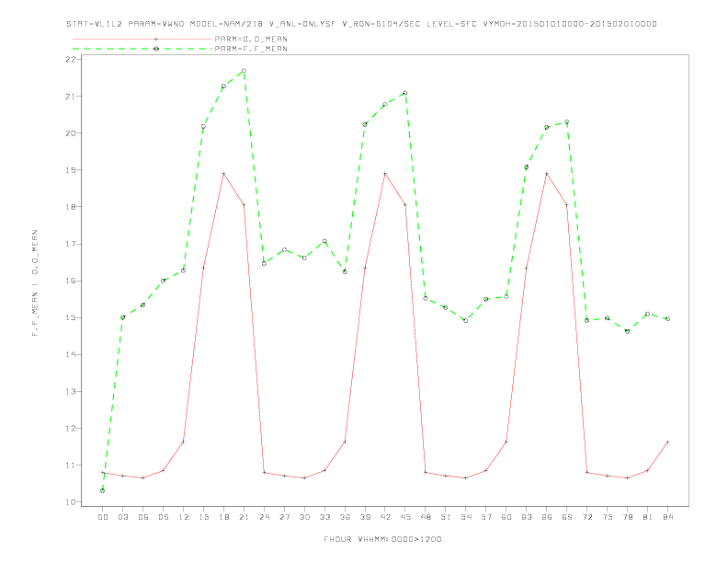Click the PARM=O.O_MEAN legend label
The width and height of the screenshot is (728, 563).
(x=251, y=39)
